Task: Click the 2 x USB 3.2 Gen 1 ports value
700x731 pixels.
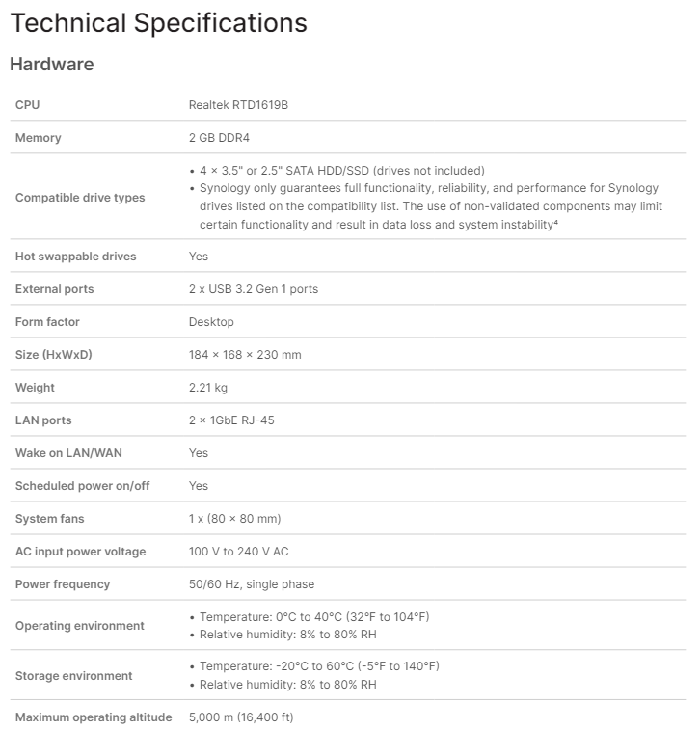Action: point(253,289)
